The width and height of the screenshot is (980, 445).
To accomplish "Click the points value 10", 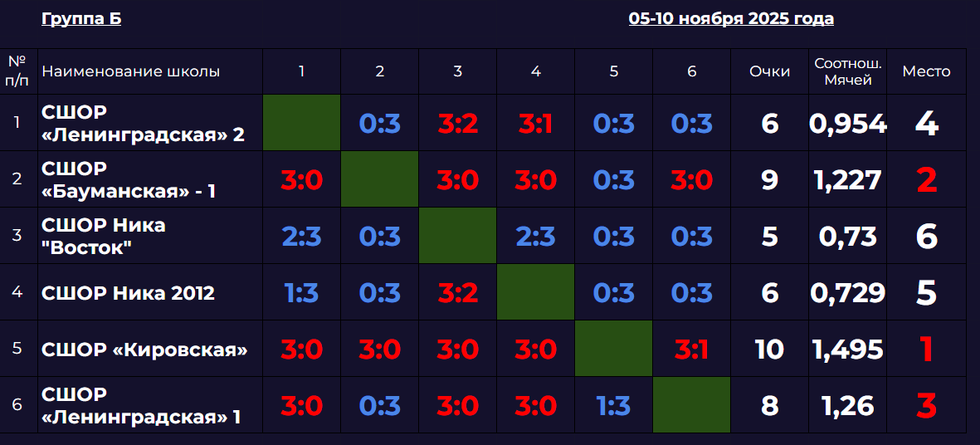I will (x=769, y=350).
